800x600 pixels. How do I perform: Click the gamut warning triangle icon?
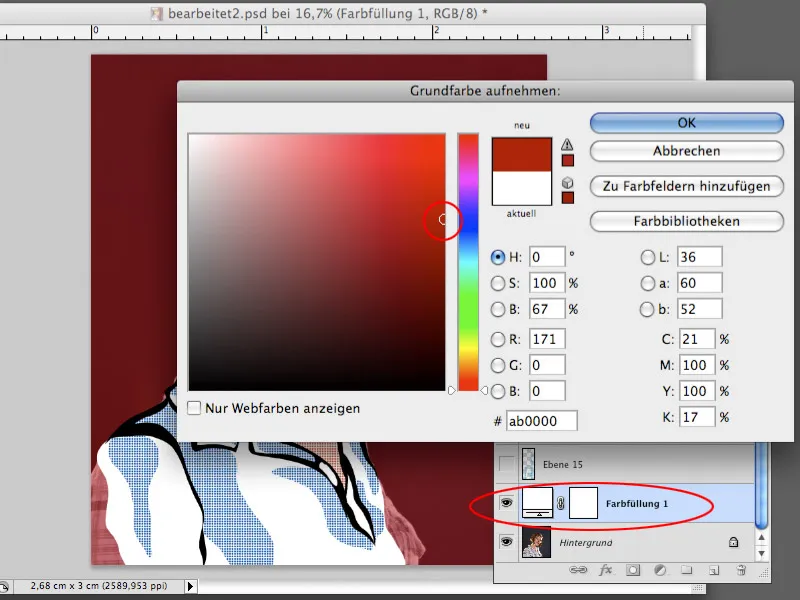tap(567, 144)
